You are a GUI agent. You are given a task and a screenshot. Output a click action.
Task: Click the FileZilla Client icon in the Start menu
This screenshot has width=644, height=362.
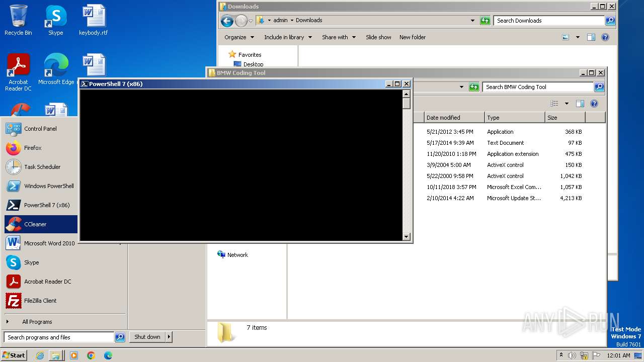(13, 301)
